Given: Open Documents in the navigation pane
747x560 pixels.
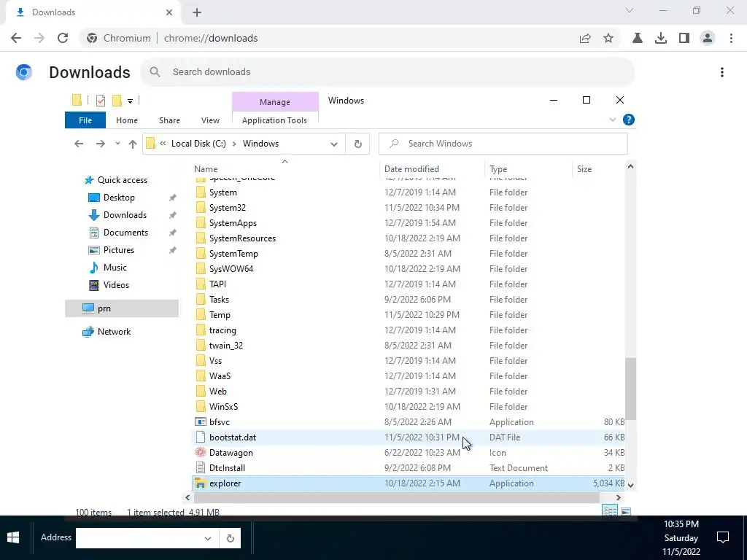Looking at the screenshot, I should (x=125, y=233).
